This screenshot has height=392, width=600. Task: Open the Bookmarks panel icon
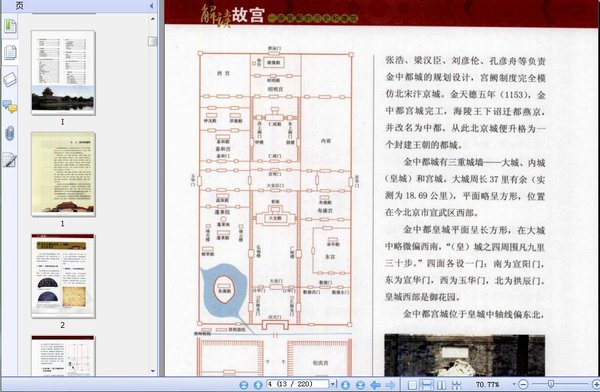(x=10, y=26)
